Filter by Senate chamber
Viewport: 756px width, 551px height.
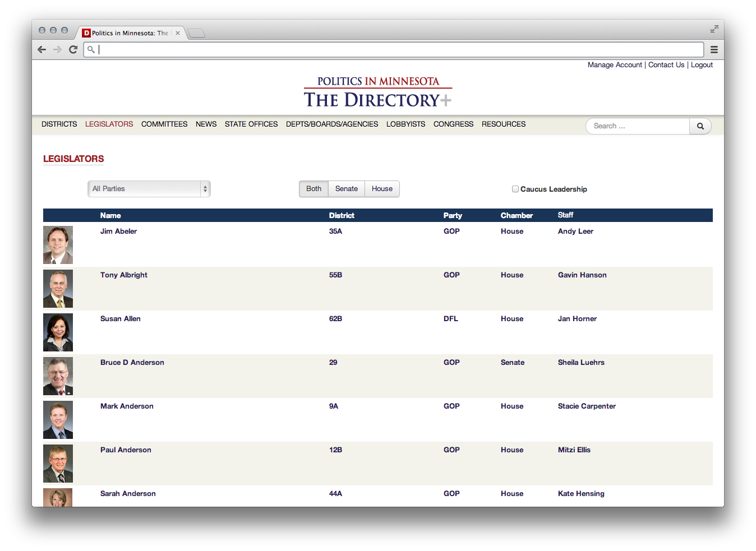tap(347, 189)
